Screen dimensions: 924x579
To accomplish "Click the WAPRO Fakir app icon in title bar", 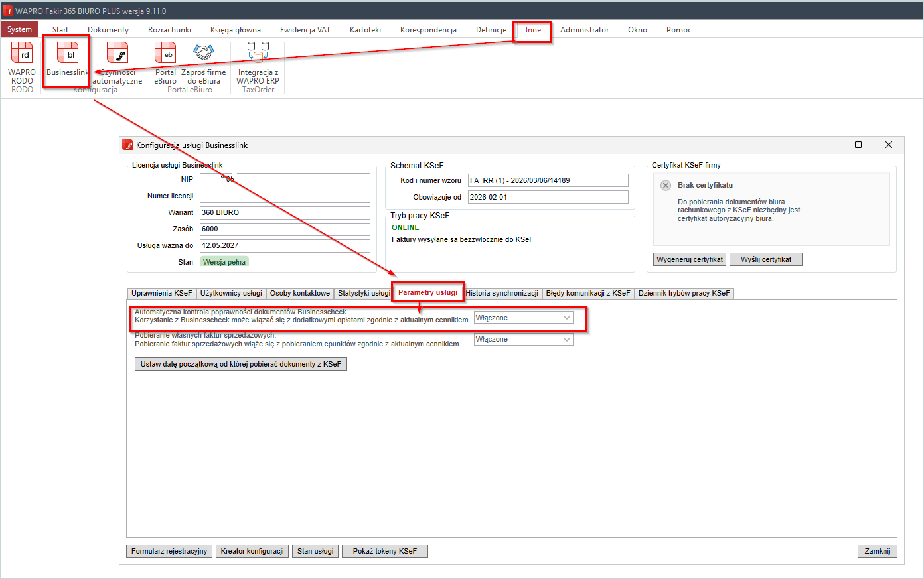I will pos(8,11).
